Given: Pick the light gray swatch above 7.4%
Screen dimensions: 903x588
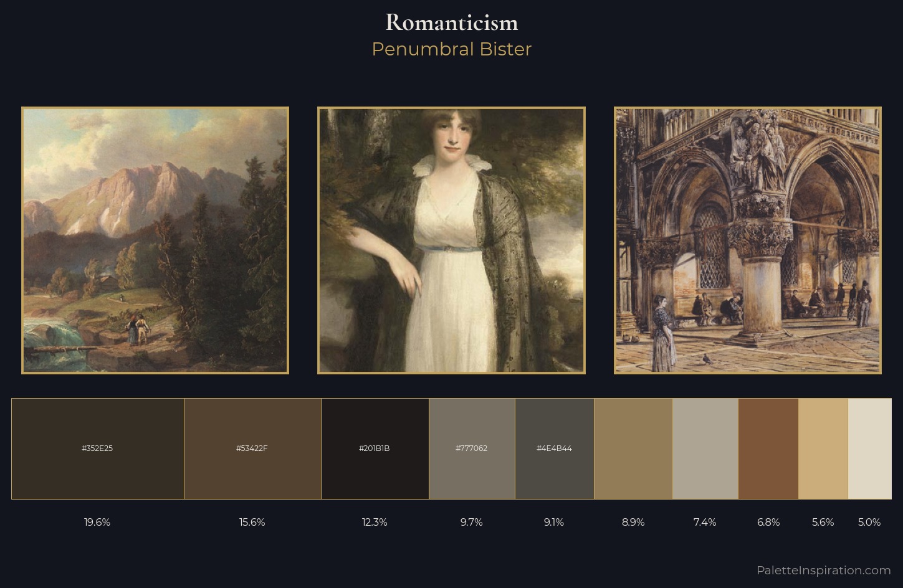Looking at the screenshot, I should point(705,448).
